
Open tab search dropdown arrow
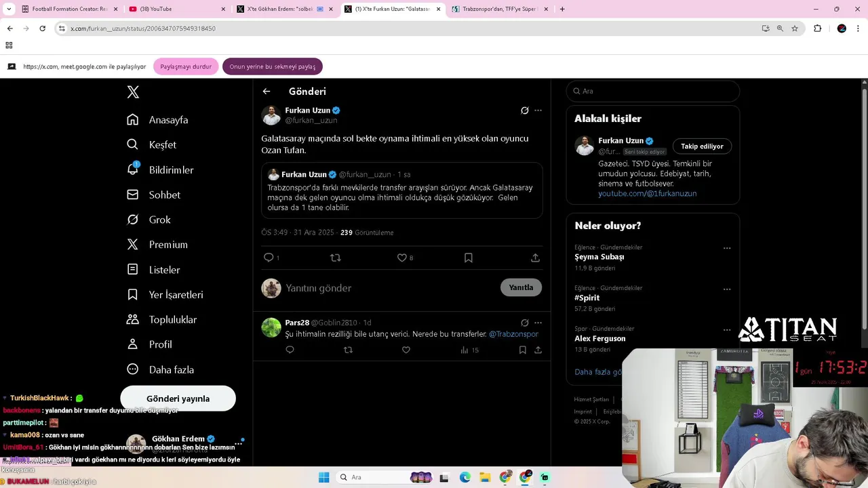pyautogui.click(x=9, y=9)
